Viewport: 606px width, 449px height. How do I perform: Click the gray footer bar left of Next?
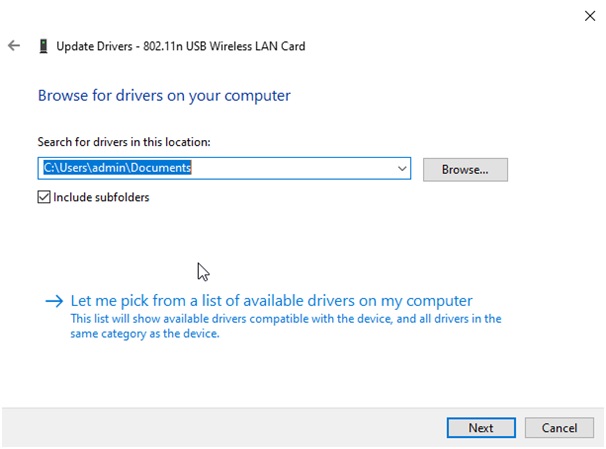220,428
